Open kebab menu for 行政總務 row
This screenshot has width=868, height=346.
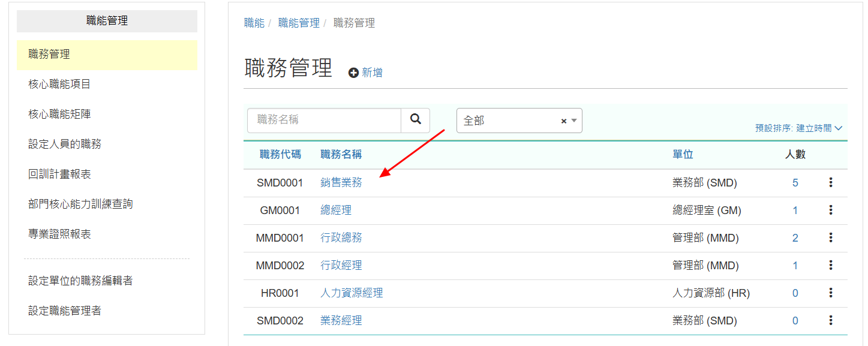click(x=831, y=237)
